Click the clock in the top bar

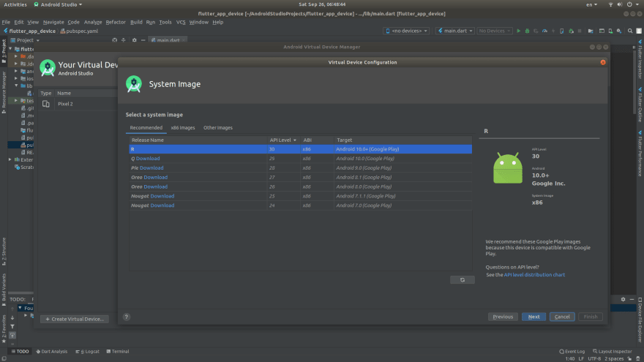click(322, 4)
